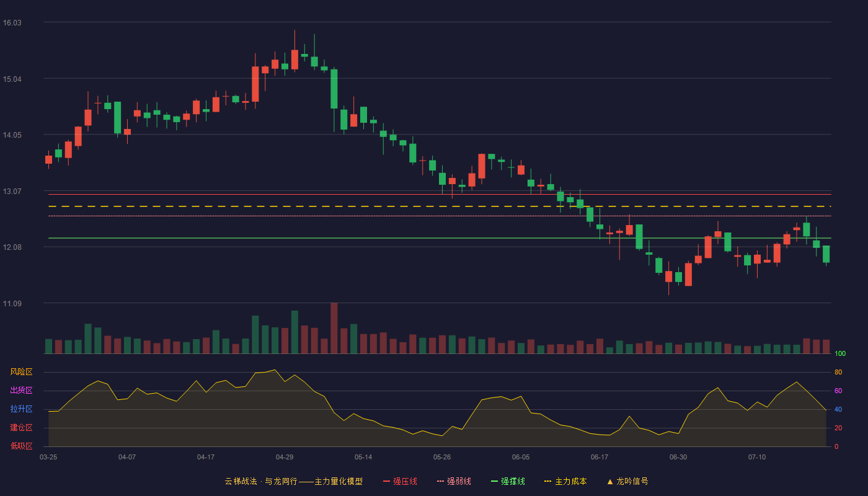Click the 16.03 price axis label
Screen dimensions: 868x496
[12, 23]
